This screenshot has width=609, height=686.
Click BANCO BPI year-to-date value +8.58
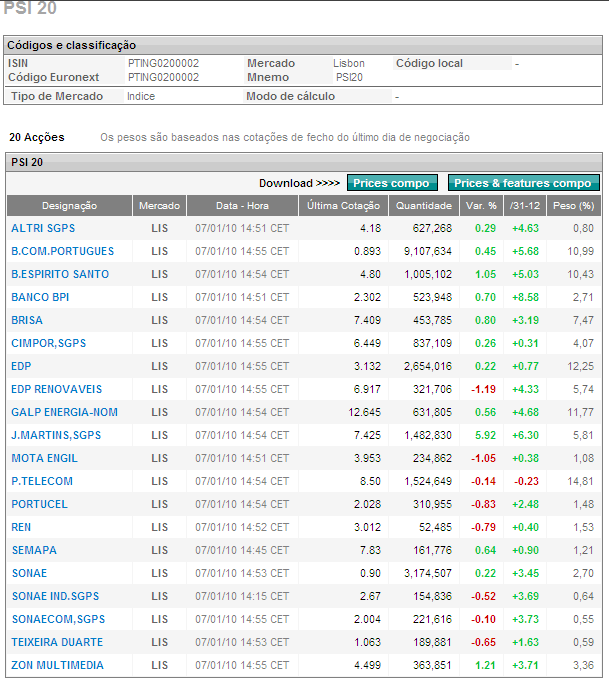pos(525,298)
